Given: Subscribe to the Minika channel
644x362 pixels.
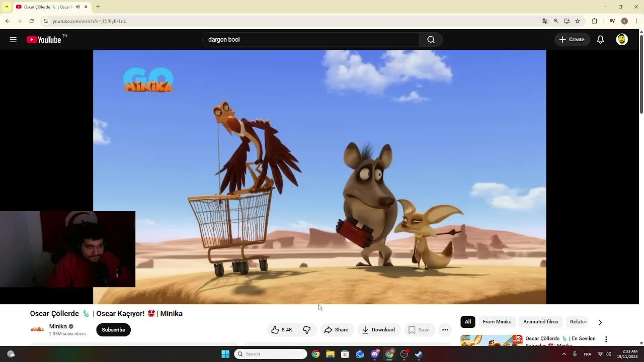Looking at the screenshot, I should pyautogui.click(x=113, y=330).
